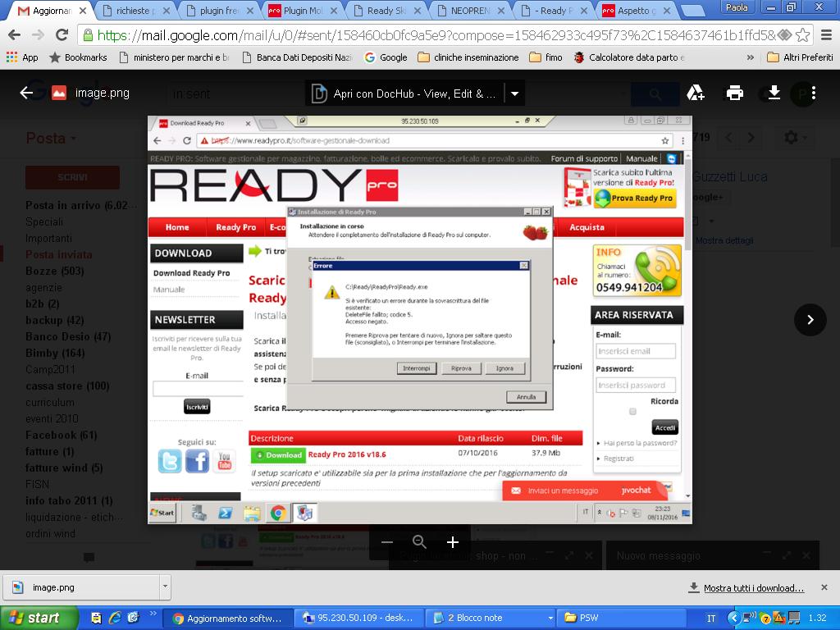Zoom in with the plus icon
840x630 pixels.
pyautogui.click(x=453, y=542)
